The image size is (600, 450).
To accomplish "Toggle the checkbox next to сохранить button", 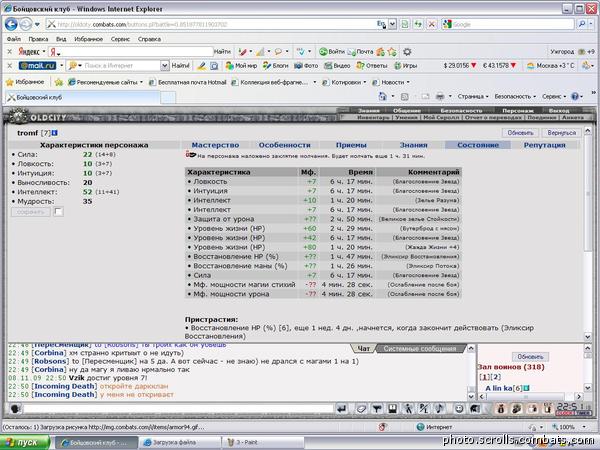I will pos(58,212).
